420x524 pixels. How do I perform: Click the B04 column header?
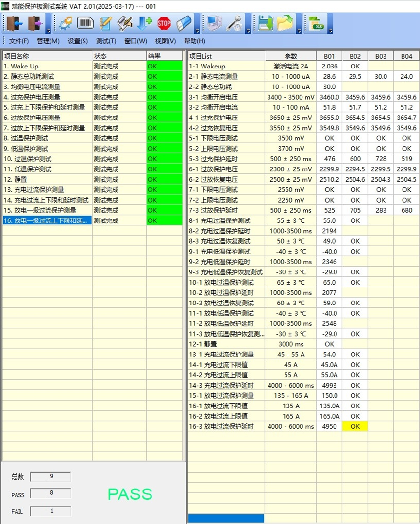pos(406,56)
